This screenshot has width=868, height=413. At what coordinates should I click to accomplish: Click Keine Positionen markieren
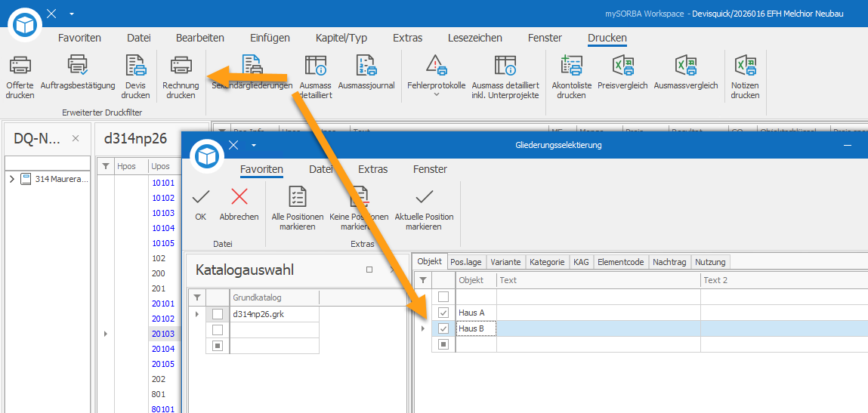359,208
